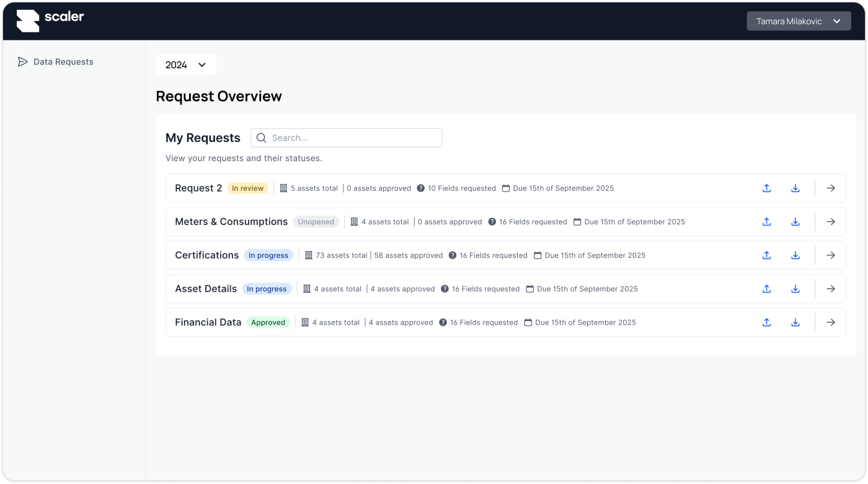This screenshot has height=484, width=868.
Task: Click upload icon in Certifications row
Action: point(766,255)
